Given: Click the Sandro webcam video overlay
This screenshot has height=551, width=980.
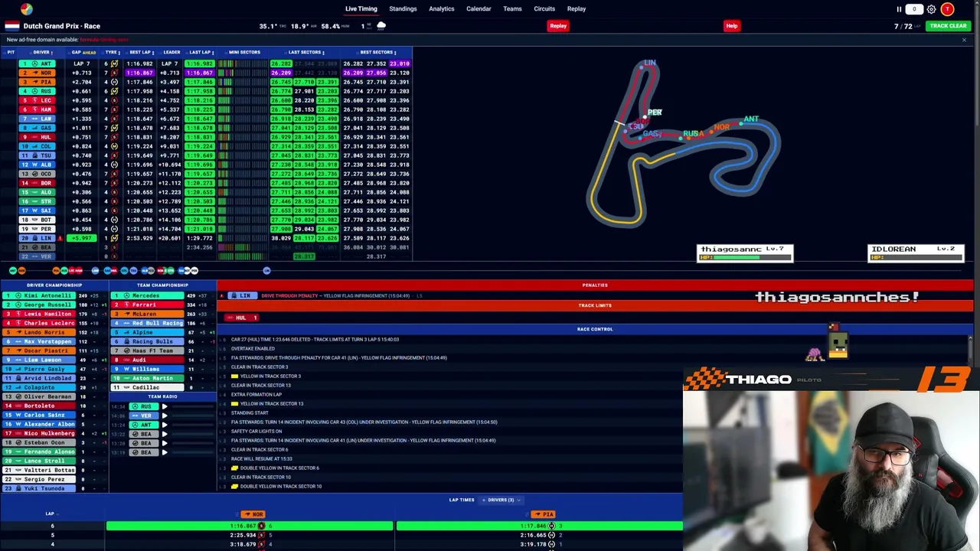Looking at the screenshot, I should pyautogui.click(x=831, y=471).
